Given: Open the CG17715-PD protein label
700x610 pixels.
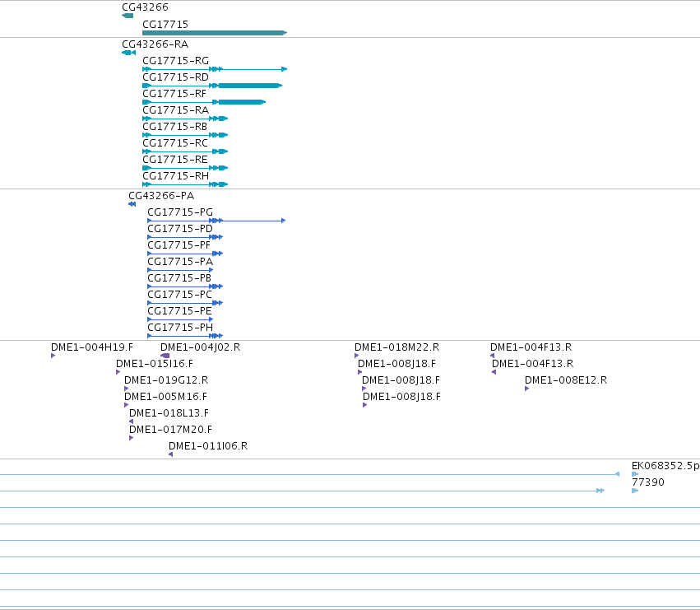Looking at the screenshot, I should point(180,229).
